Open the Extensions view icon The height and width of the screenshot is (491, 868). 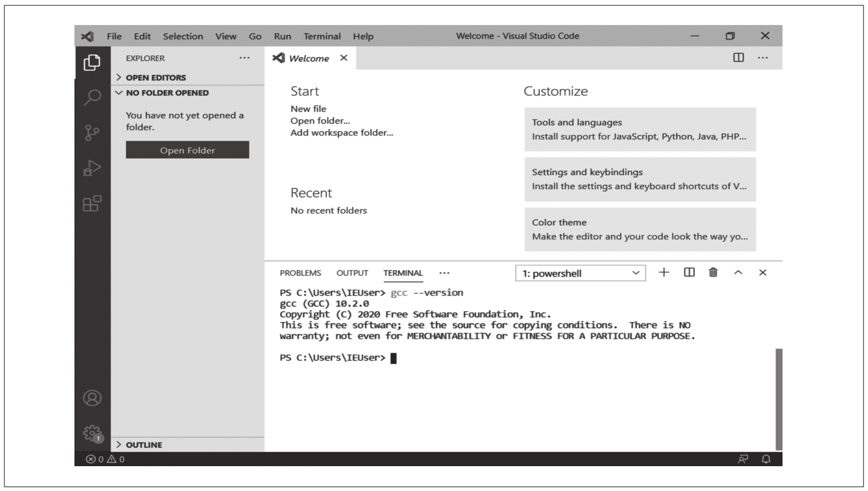[92, 203]
